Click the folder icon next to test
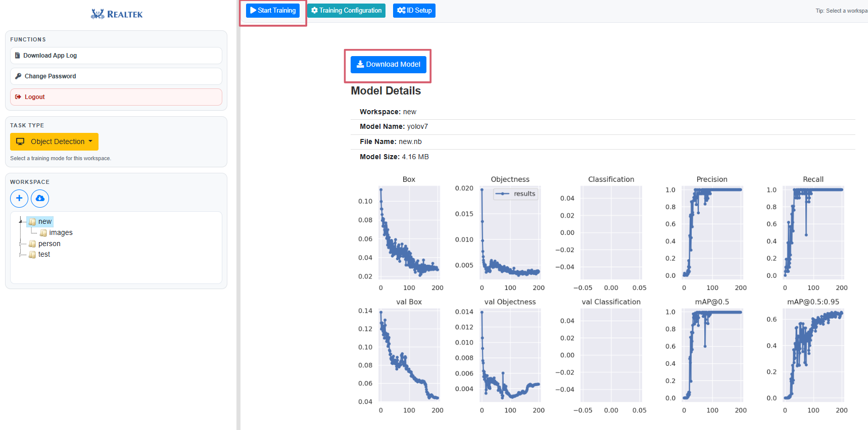Image resolution: width=868 pixels, height=430 pixels. pyautogui.click(x=32, y=255)
